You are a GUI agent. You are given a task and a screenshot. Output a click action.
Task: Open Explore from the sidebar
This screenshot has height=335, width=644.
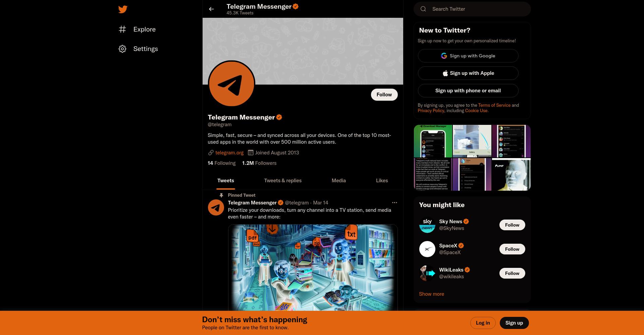coord(137,30)
